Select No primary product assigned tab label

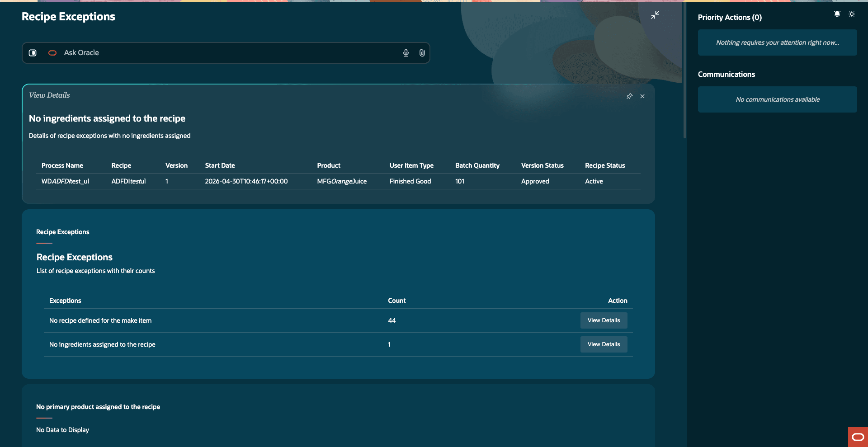[x=98, y=407]
